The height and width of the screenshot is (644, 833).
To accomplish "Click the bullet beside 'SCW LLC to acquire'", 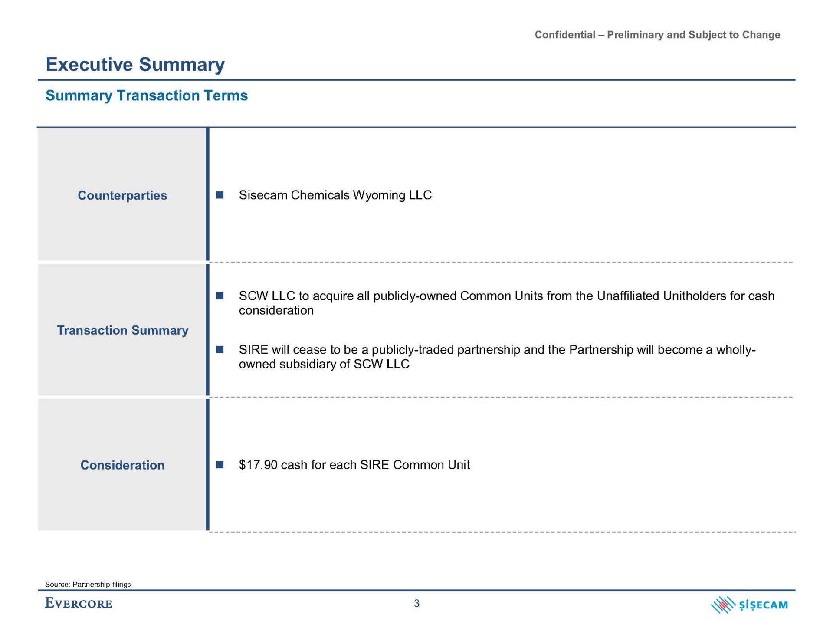I will tap(220, 296).
